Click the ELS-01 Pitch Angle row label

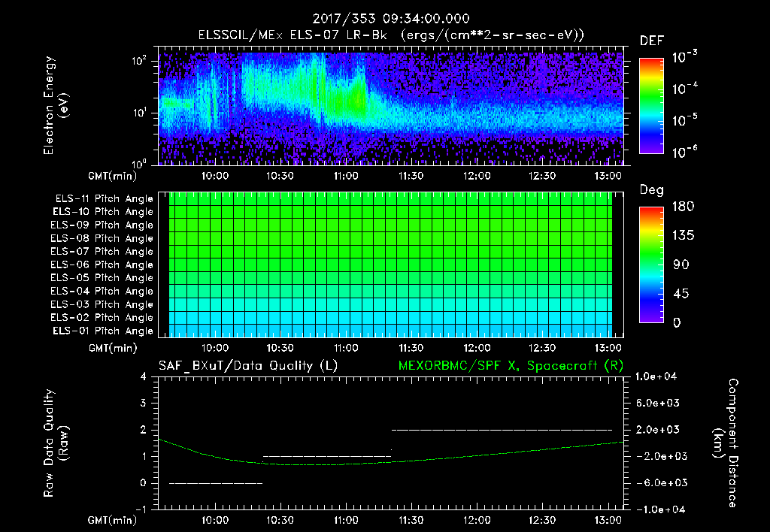[x=103, y=331]
